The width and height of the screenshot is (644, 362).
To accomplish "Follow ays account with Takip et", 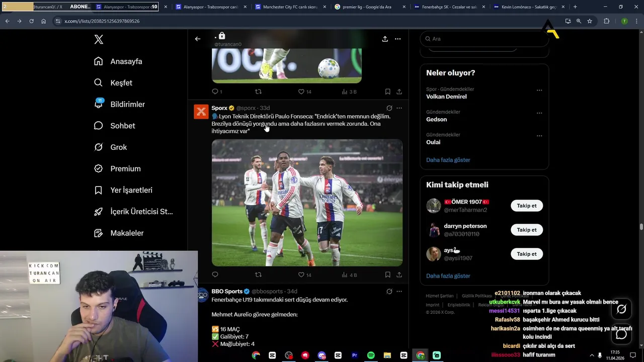I will [527, 254].
